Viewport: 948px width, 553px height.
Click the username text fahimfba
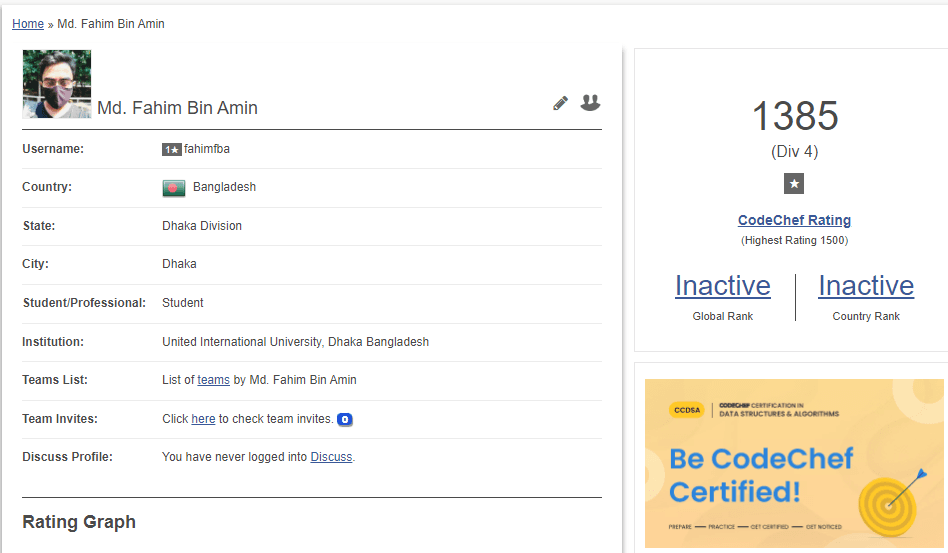tap(207, 149)
